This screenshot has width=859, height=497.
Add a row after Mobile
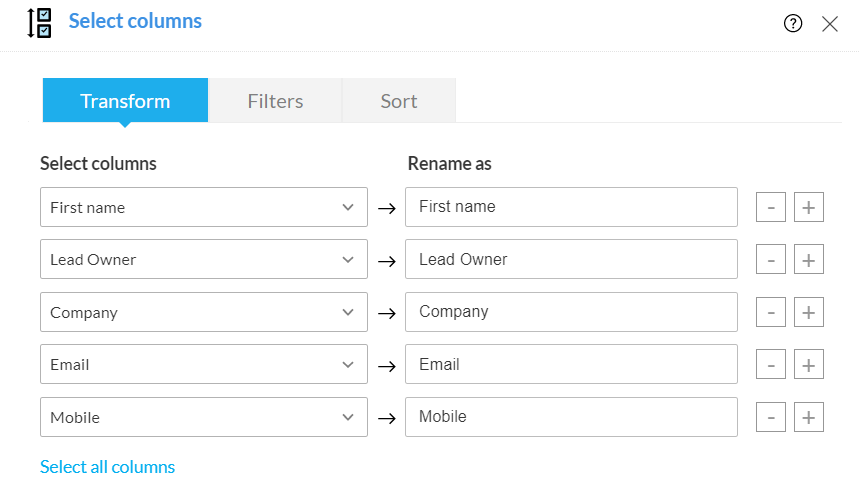(809, 417)
